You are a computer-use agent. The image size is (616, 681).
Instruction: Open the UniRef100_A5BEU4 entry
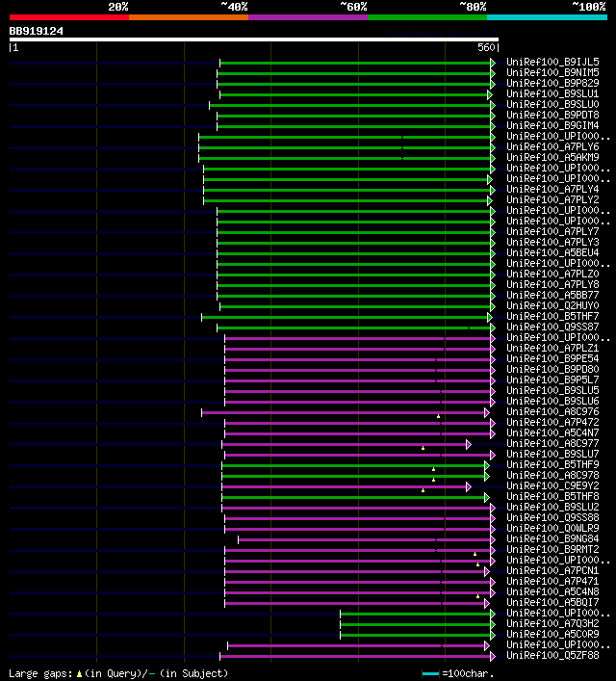552,252
